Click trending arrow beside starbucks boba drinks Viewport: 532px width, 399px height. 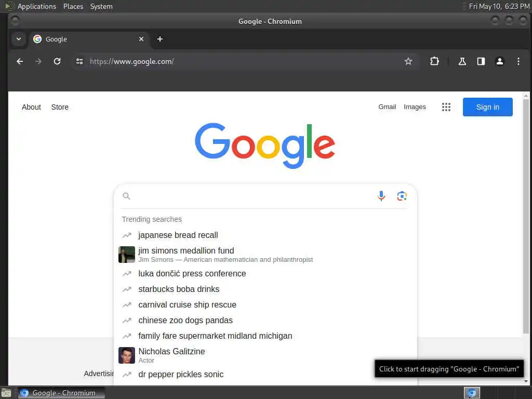click(127, 289)
